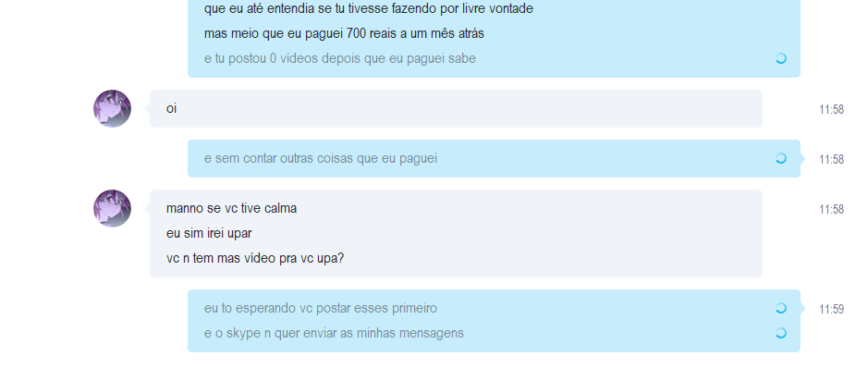Click message "e tu postou 0 vídeos depois que eu paguei"
868x381 pixels.
[x=340, y=58]
